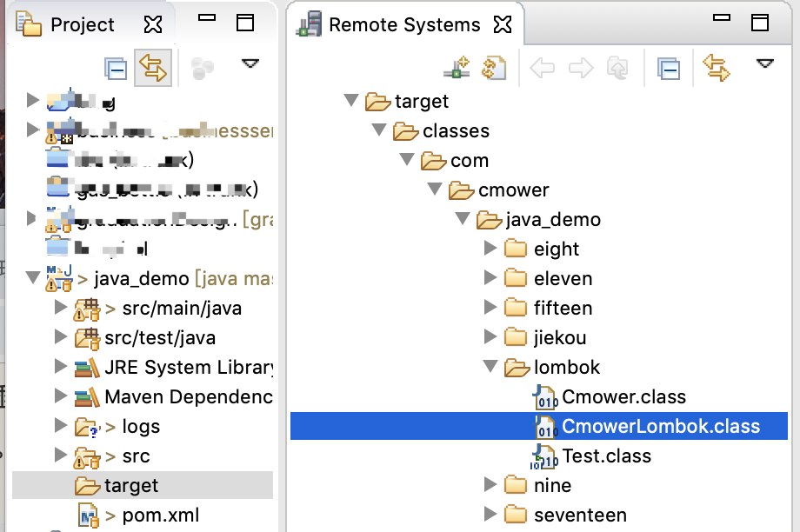Collapse the cmower folder
The width and height of the screenshot is (800, 532).
click(x=435, y=189)
